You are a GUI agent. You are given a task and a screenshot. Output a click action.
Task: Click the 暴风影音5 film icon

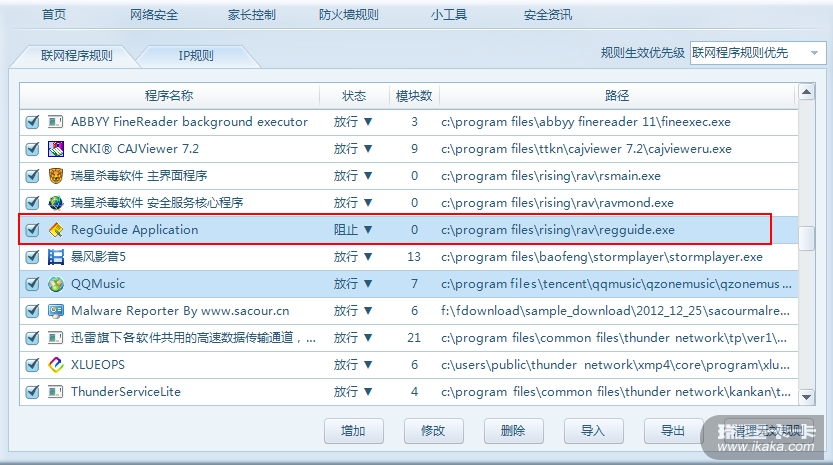pos(56,257)
